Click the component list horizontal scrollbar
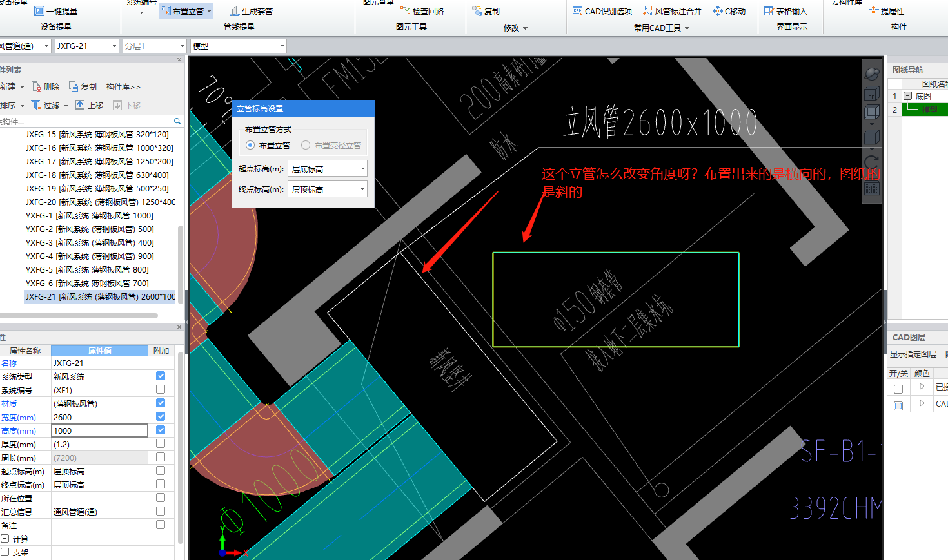This screenshot has width=948, height=560. pyautogui.click(x=79, y=316)
